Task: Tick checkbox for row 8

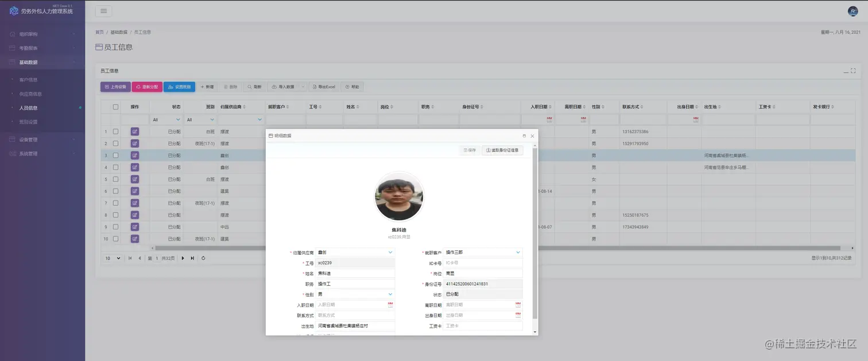Action: 115,215
